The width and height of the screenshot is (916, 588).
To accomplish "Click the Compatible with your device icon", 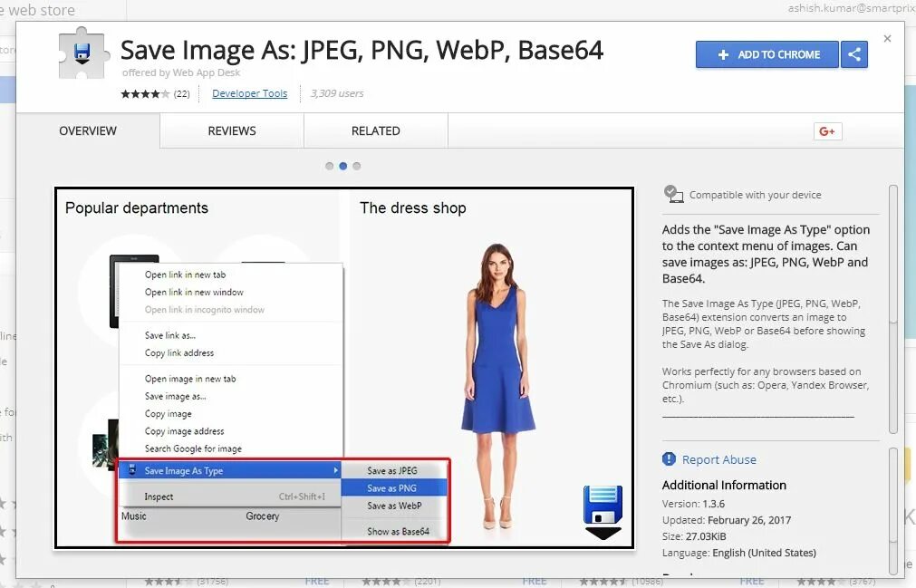I will pyautogui.click(x=673, y=194).
